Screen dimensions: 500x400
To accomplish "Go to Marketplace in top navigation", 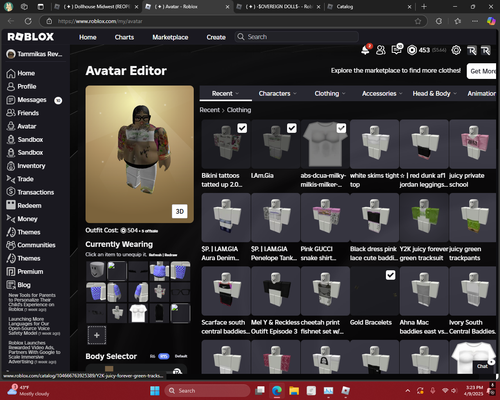I will [170, 37].
